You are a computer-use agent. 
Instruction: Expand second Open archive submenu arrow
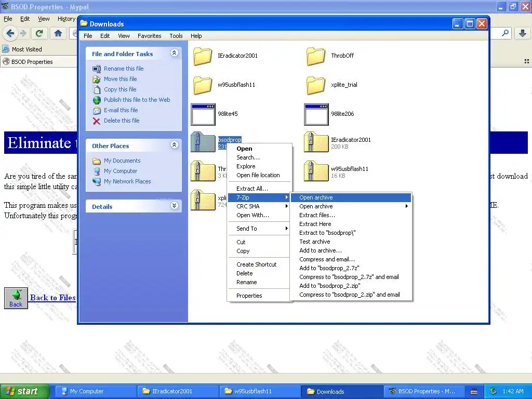(x=406, y=206)
